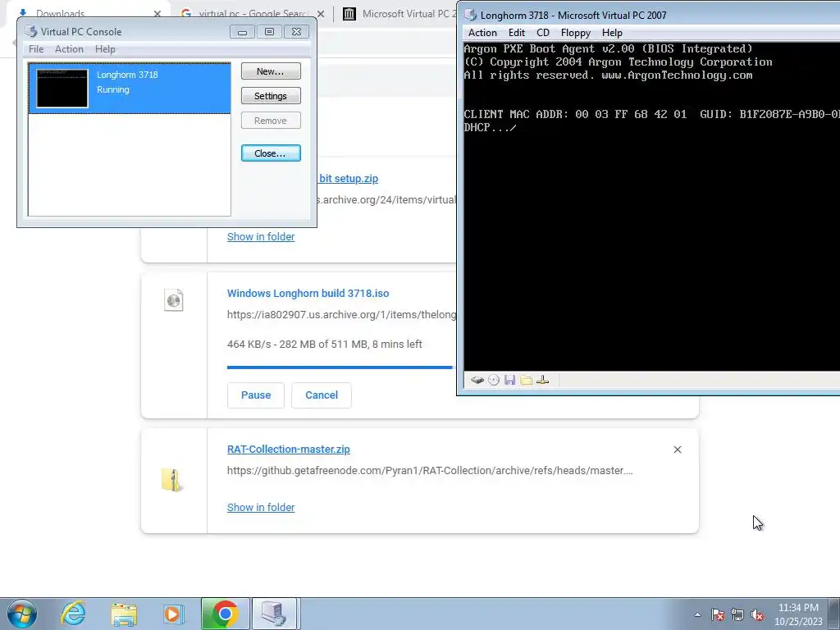The height and width of the screenshot is (630, 840).
Task: Open Windows Media Player from the taskbar
Action: pyautogui.click(x=174, y=614)
